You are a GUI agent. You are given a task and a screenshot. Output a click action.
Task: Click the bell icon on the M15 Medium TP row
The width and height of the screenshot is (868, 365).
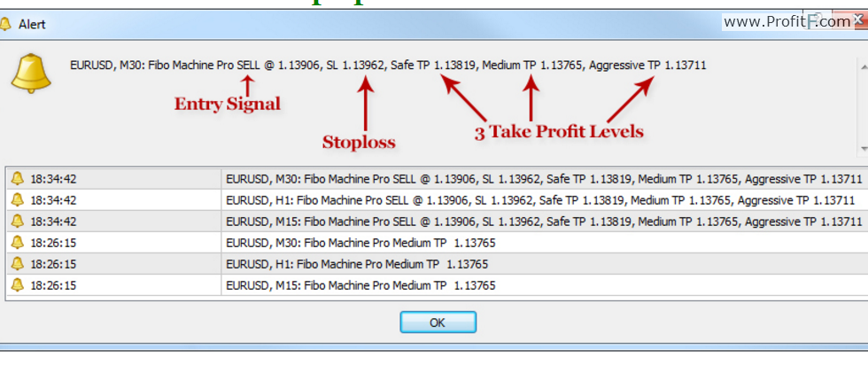(18, 285)
